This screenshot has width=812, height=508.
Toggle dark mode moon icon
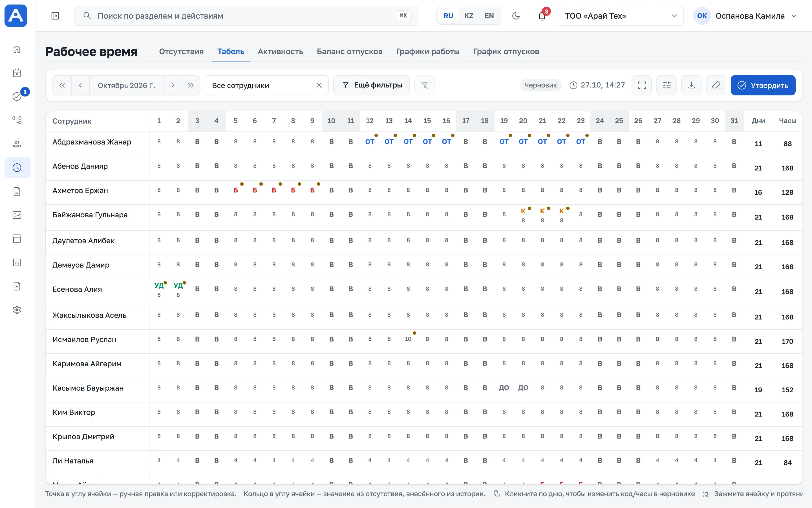tap(516, 16)
